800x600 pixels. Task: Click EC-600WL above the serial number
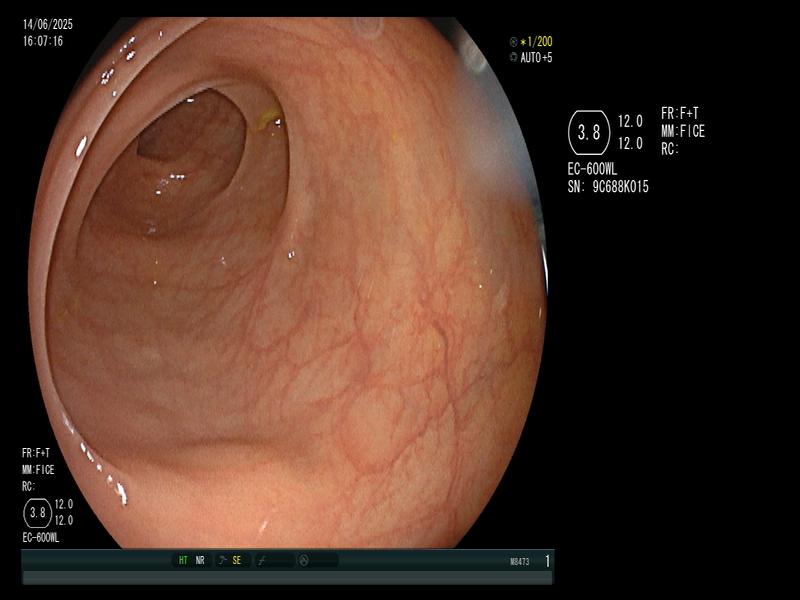coord(592,169)
